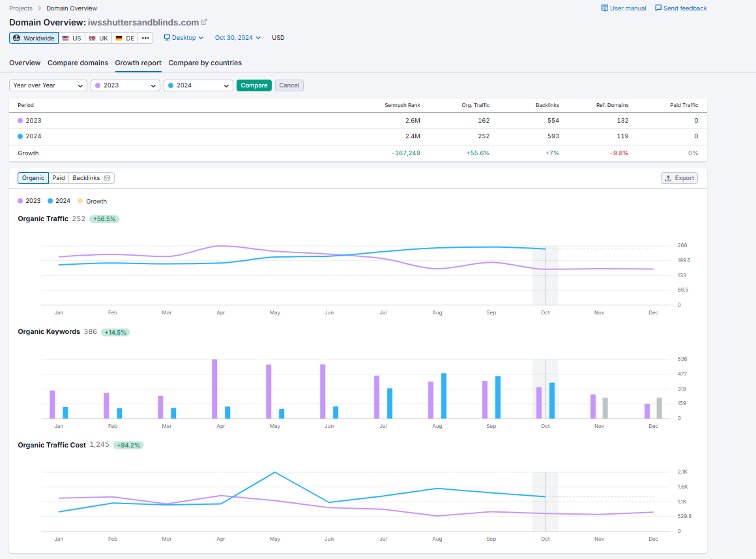Image resolution: width=756 pixels, height=559 pixels.
Task: Select the DE flag database
Action: coord(125,38)
